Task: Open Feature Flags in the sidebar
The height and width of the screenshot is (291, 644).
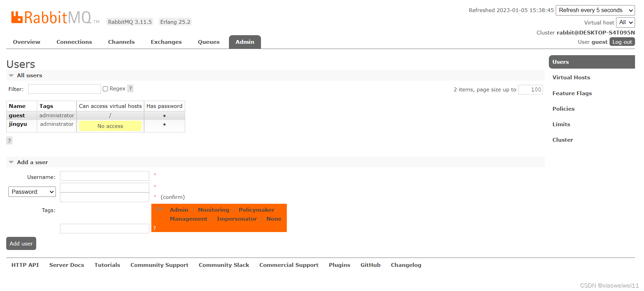Action: pyautogui.click(x=572, y=93)
